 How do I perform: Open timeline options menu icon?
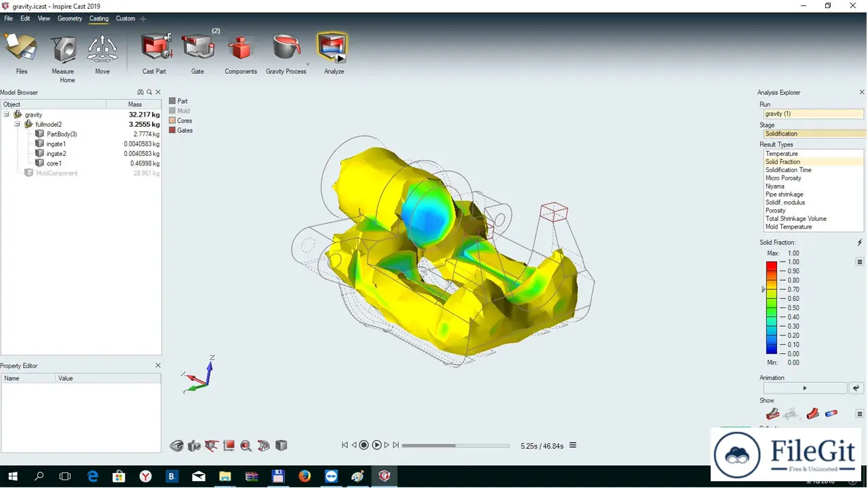click(573, 445)
